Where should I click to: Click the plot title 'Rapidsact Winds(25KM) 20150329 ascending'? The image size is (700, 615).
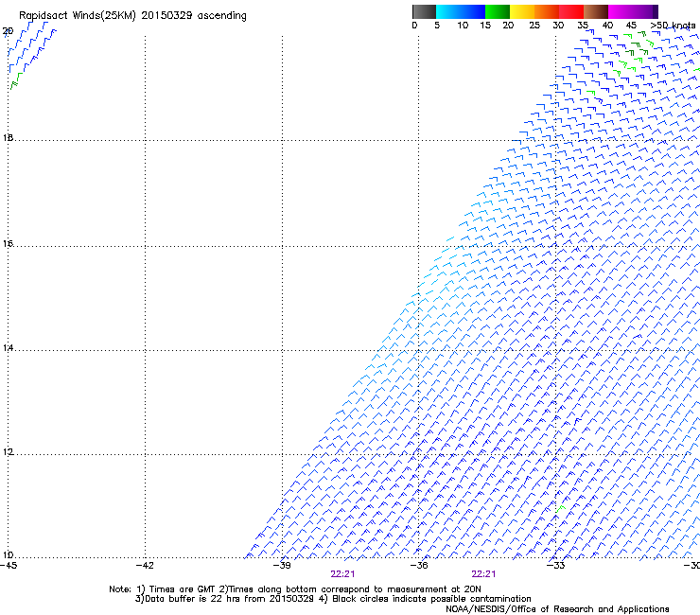click(132, 16)
